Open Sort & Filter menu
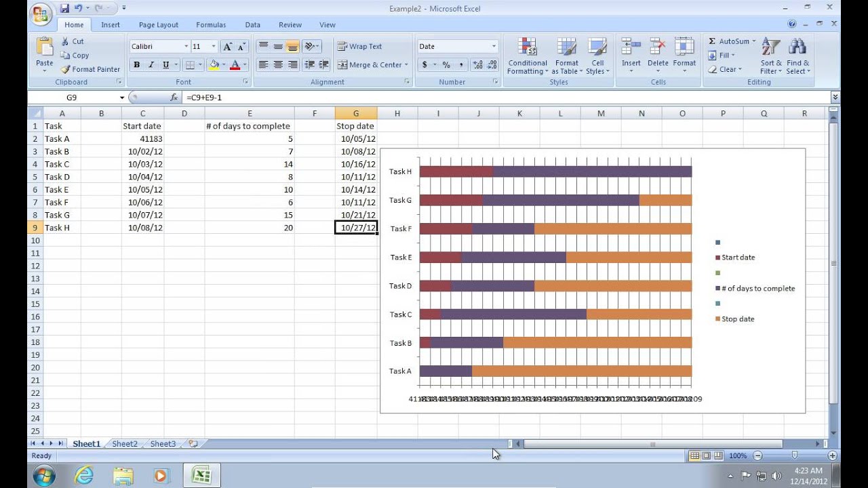 coord(771,56)
